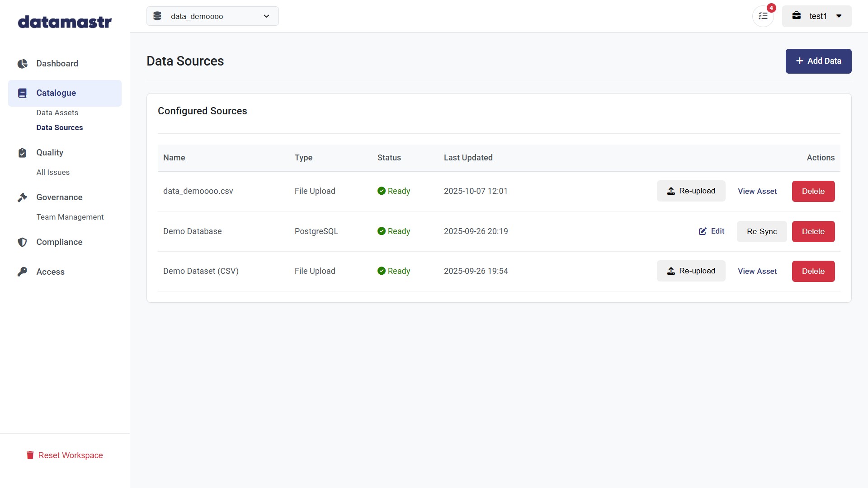Screen dimensions: 868x488
Task: Open Team Management in sidebar
Action: 70,217
